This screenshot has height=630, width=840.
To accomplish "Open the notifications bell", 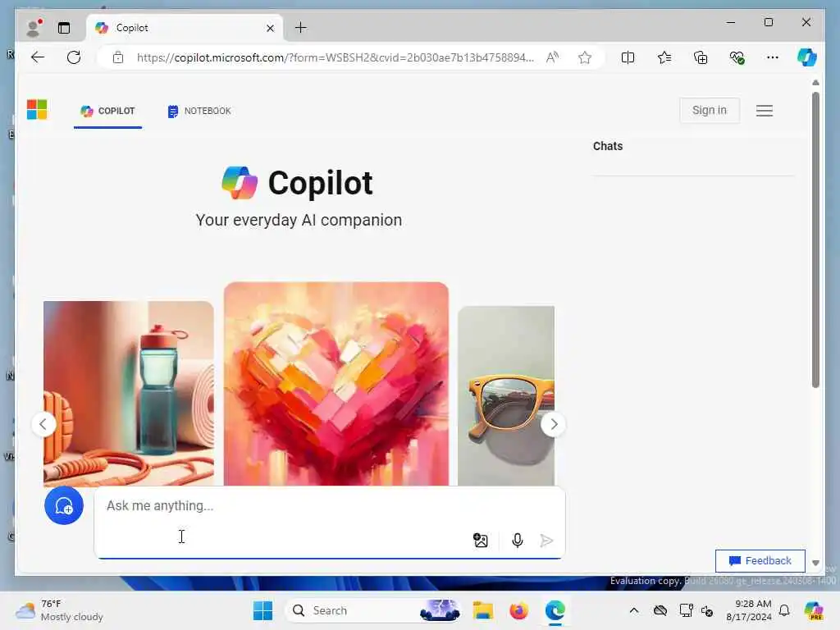I will coord(784,610).
